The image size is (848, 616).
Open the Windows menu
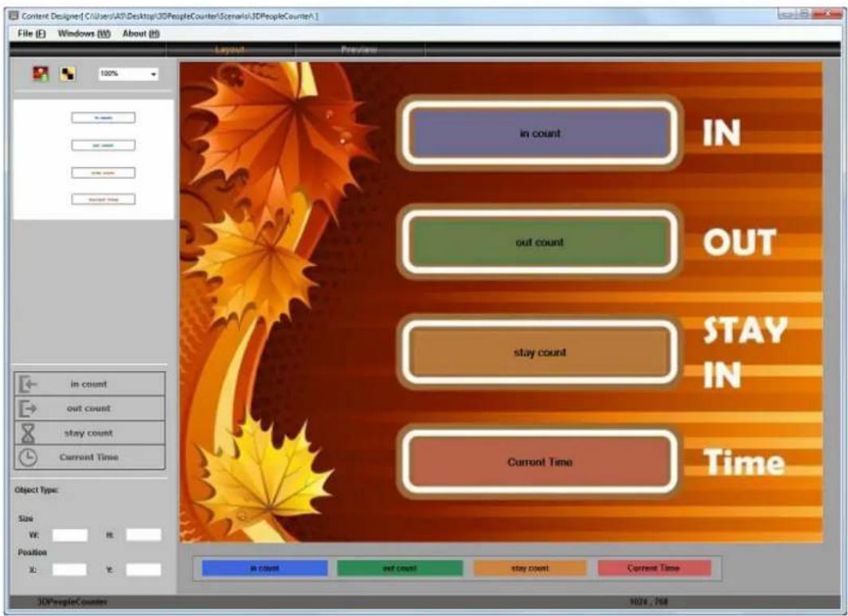[x=84, y=33]
